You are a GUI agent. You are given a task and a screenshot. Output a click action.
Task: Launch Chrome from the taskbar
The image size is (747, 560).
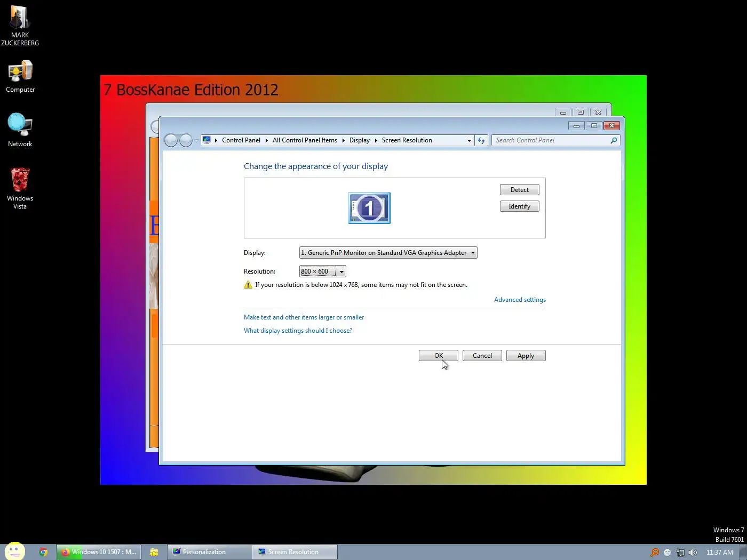click(43, 552)
